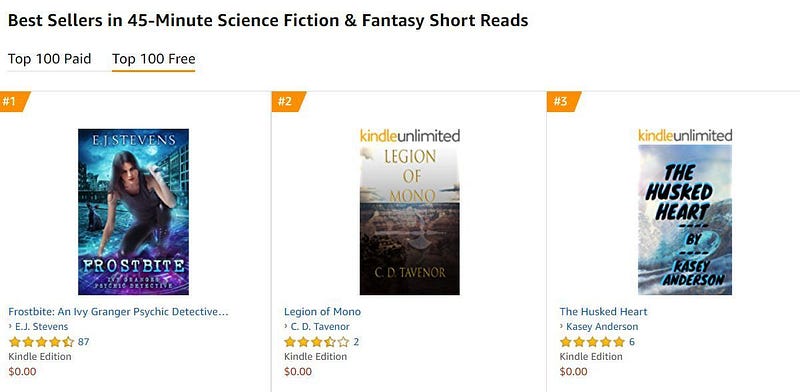The width and height of the screenshot is (800, 392).
Task: Click the Frostbite book cover thumbnail
Action: coord(133,212)
